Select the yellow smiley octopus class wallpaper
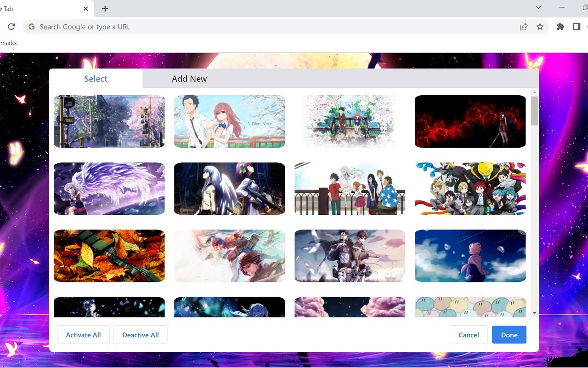Screen dimensions: 588x368 470,189
